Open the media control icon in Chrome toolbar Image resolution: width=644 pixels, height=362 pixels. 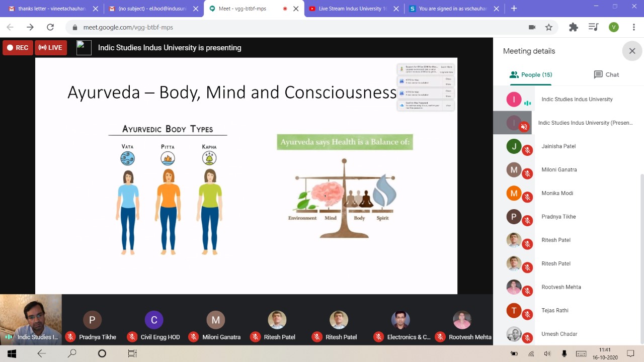point(594,27)
